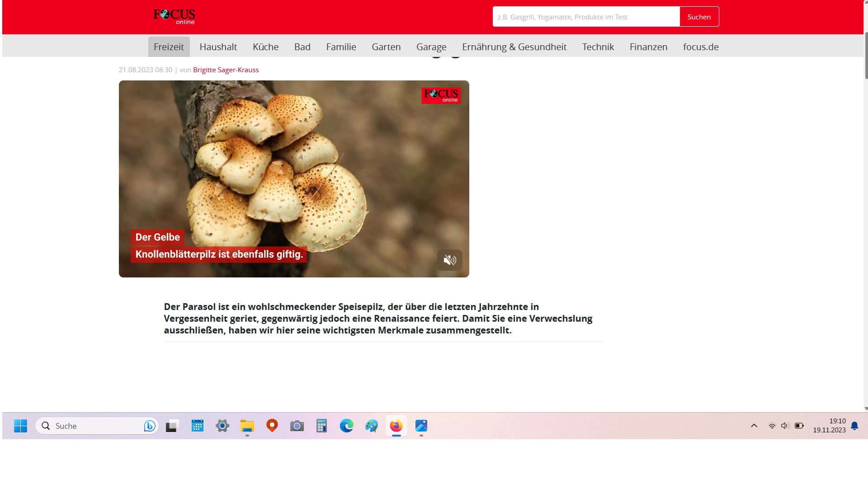Open the Ernährung & Gesundheit menu item
This screenshot has height=488, width=868.
tap(514, 47)
